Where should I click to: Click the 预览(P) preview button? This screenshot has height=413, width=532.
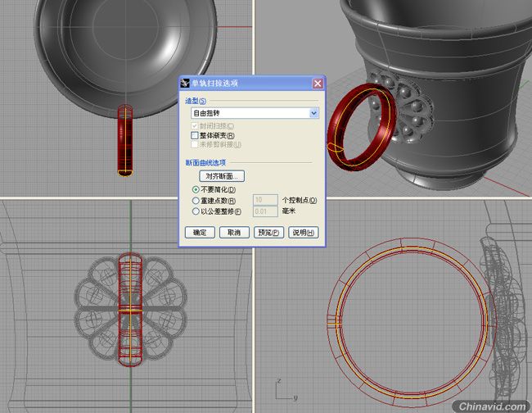point(268,233)
